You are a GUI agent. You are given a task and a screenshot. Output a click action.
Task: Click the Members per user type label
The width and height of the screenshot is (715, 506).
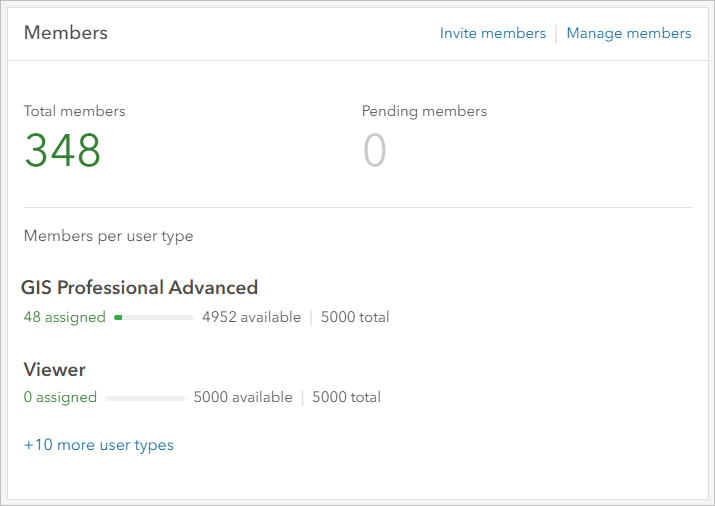(x=108, y=237)
